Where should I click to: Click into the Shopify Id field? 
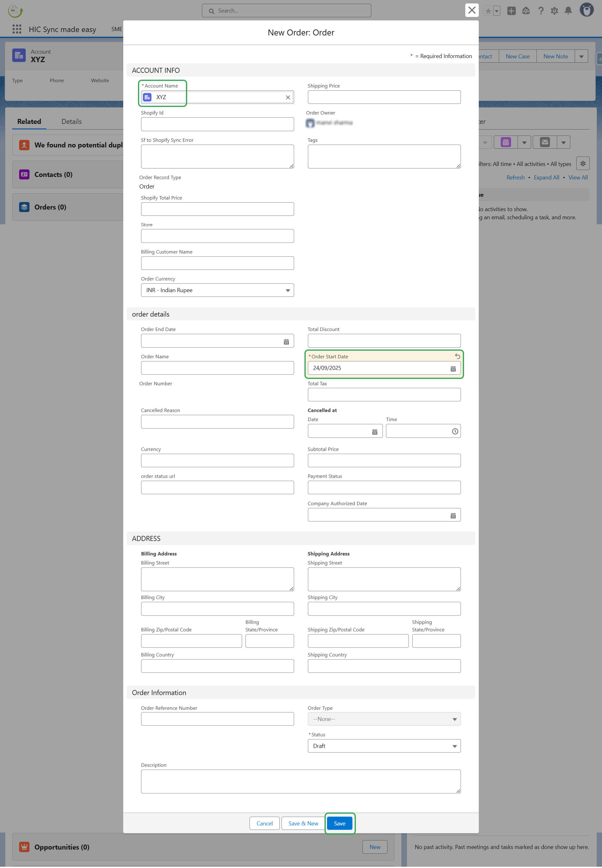coord(217,124)
